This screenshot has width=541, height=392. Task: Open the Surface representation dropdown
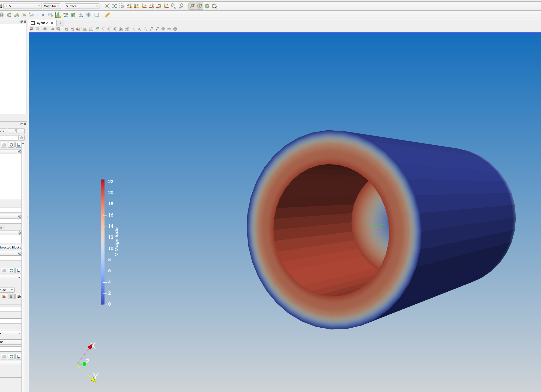coord(82,6)
